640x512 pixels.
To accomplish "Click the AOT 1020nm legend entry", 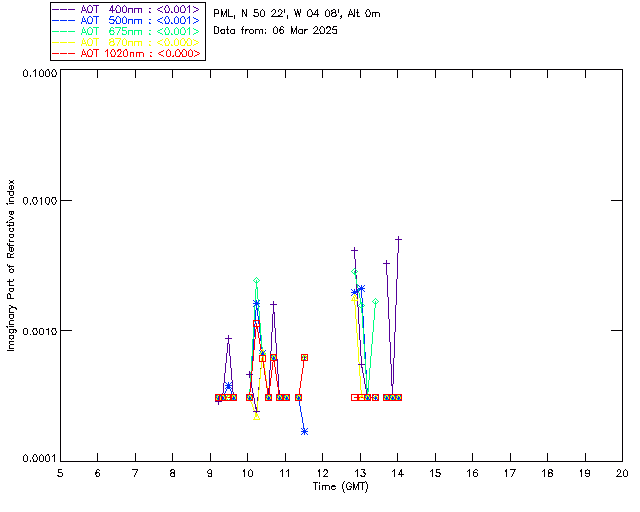I will [126, 53].
